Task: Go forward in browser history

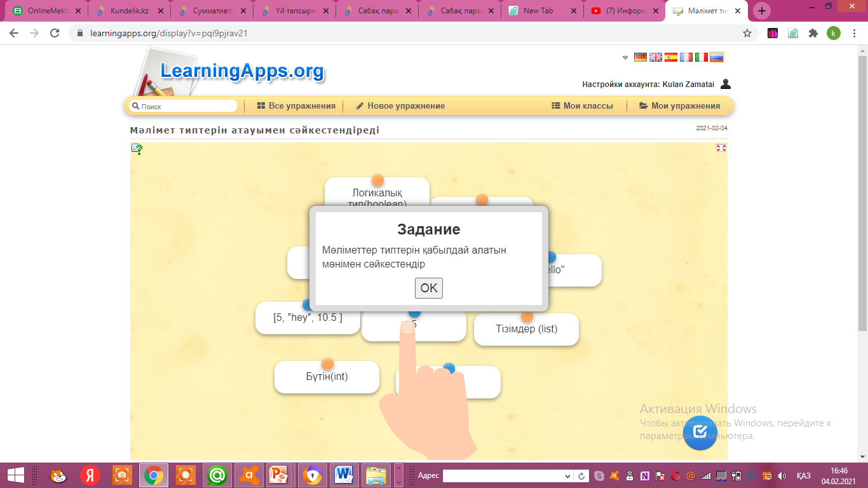Action: pyautogui.click(x=34, y=34)
